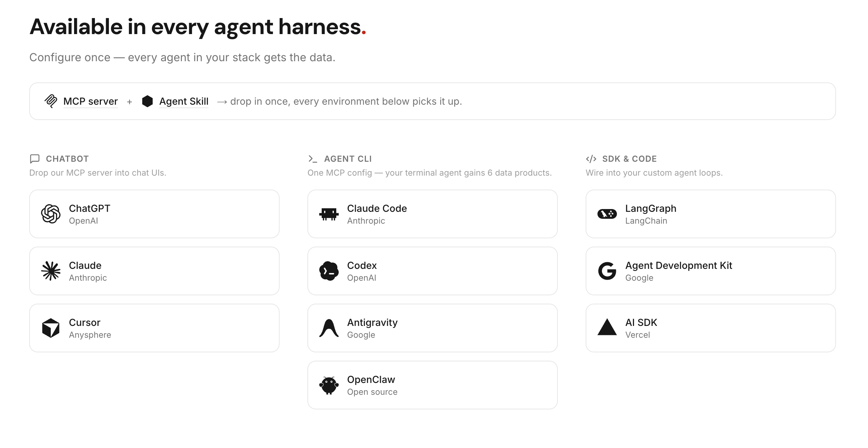Click the SDK & Code brackets icon

coord(591,159)
